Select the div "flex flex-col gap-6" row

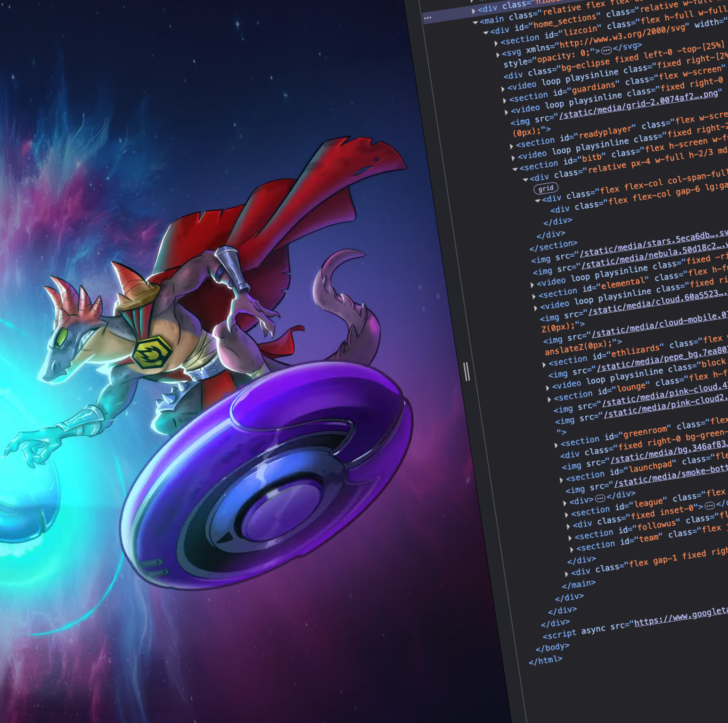(638, 199)
